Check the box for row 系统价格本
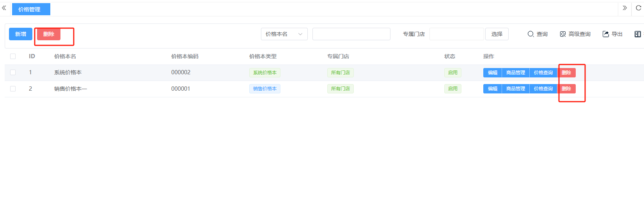Viewport: 644px width, 199px height. click(13, 72)
